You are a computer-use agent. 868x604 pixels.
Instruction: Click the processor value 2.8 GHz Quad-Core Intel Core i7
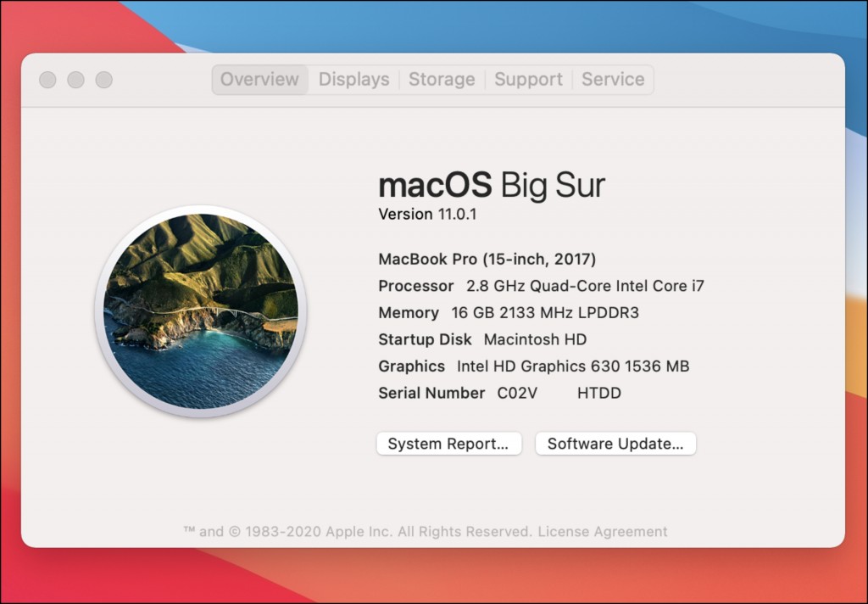(585, 286)
